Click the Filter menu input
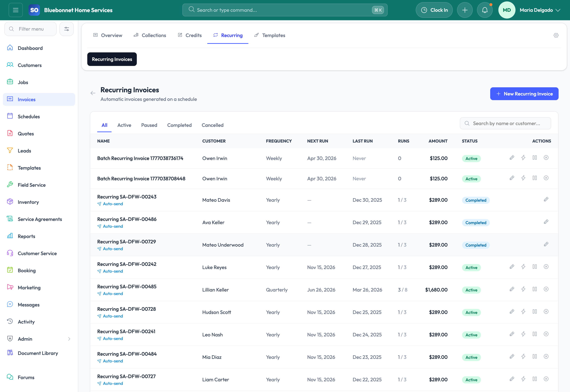 [x=30, y=29]
